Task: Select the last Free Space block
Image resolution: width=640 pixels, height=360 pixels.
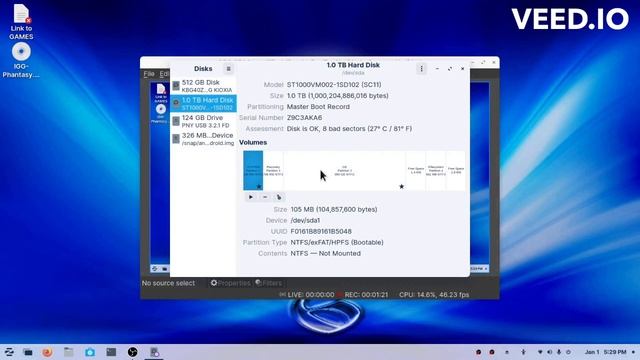Action: click(x=456, y=171)
